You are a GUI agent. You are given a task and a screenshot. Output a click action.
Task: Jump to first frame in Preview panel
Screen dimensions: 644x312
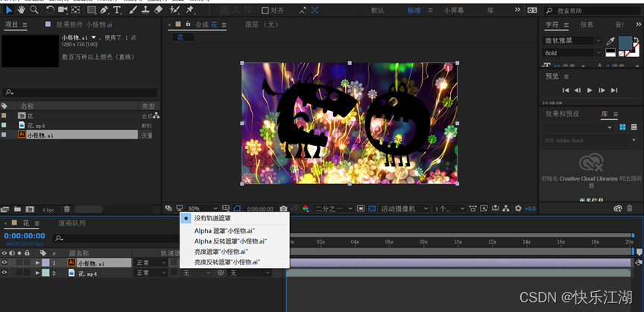[566, 90]
